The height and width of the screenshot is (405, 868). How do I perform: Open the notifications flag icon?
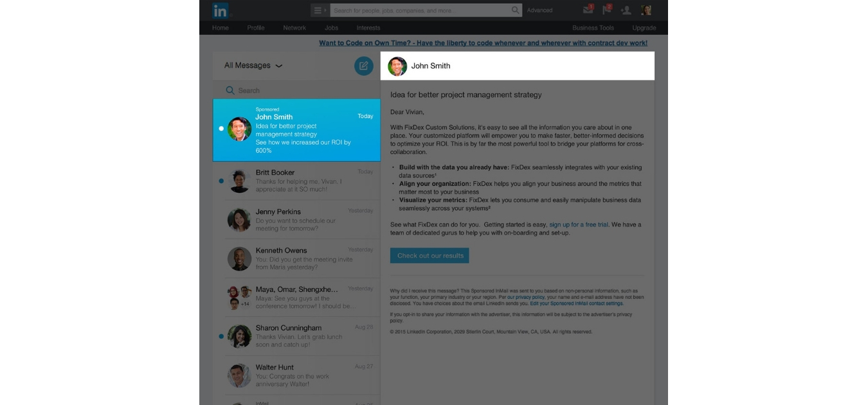(x=606, y=10)
